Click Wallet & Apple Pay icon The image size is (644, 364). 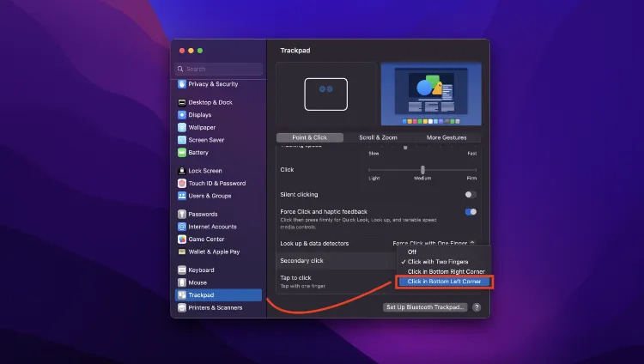click(x=182, y=252)
